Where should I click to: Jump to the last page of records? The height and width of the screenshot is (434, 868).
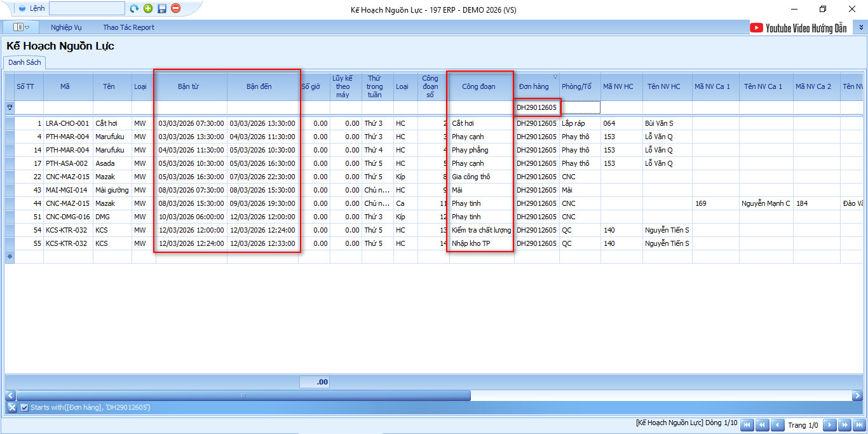(860, 425)
